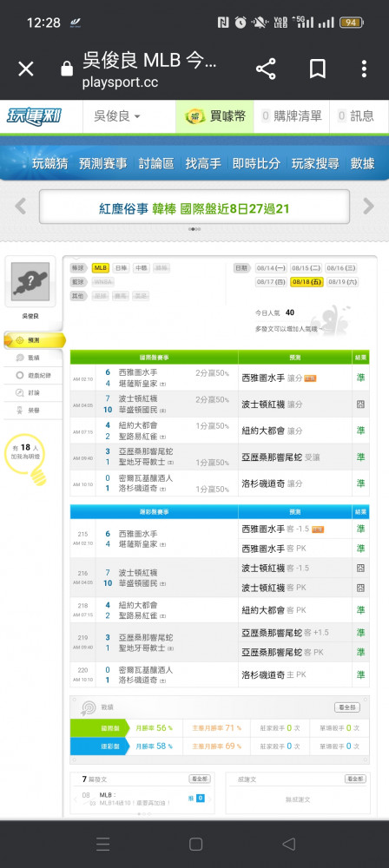Advance banner with the right arrow
Screen dimensions: 389x868
(x=368, y=206)
